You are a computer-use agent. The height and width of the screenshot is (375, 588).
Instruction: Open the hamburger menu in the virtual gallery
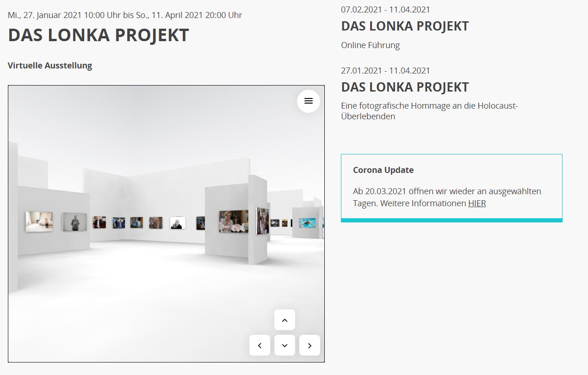(x=309, y=101)
